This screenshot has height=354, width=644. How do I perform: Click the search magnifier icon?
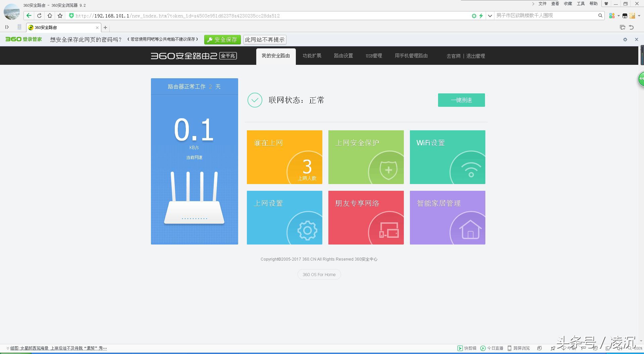tap(600, 15)
